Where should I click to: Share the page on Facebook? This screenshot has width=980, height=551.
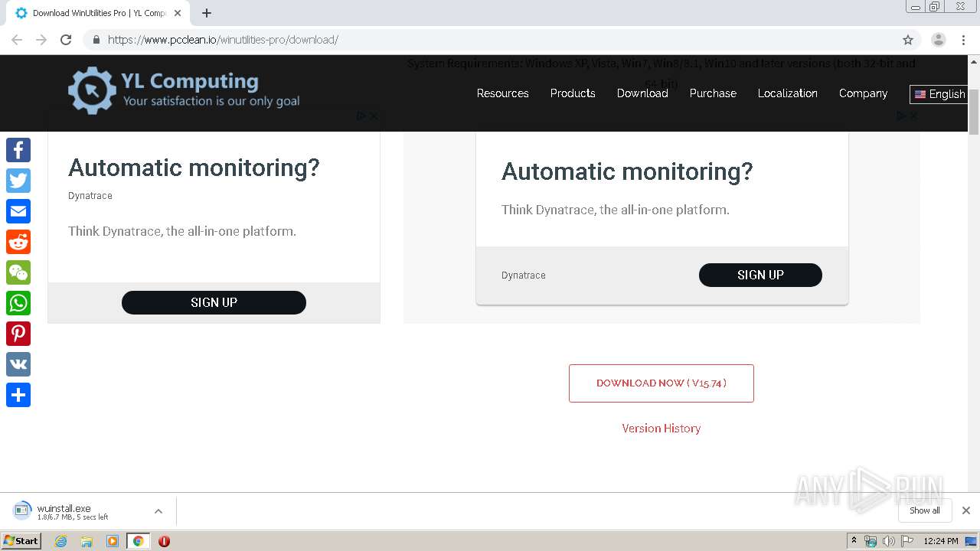click(x=18, y=150)
